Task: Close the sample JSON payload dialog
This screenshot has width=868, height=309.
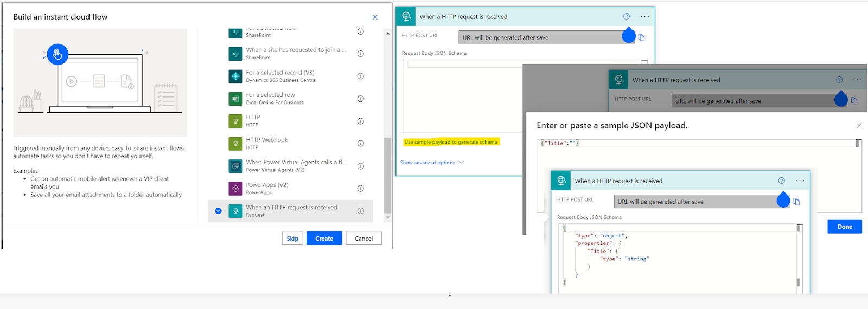Action: click(x=859, y=126)
